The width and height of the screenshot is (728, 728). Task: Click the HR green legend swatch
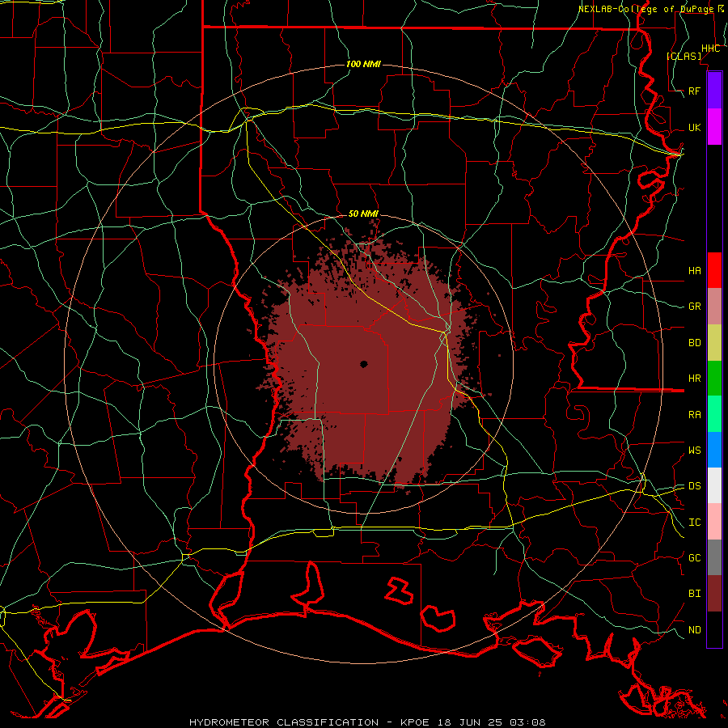point(714,379)
